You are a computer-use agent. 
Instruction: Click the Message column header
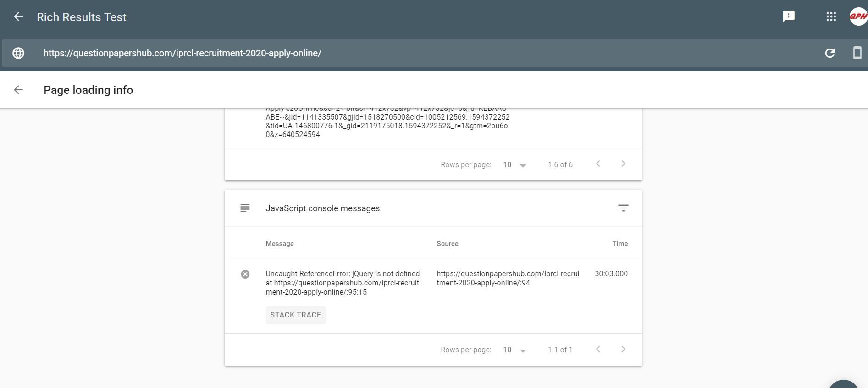(x=280, y=244)
